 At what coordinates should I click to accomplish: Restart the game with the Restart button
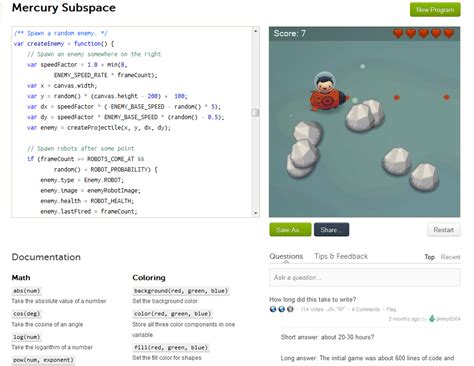pos(444,230)
